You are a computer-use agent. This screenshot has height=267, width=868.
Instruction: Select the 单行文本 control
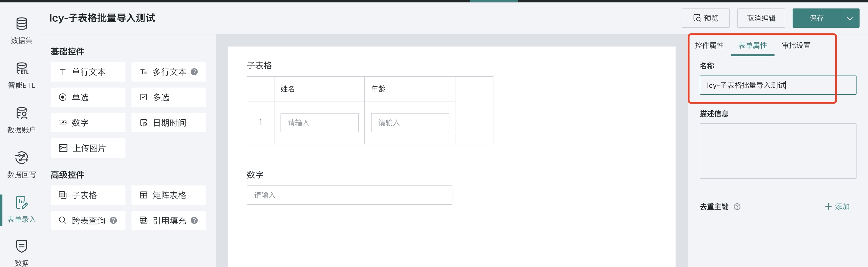coord(88,72)
